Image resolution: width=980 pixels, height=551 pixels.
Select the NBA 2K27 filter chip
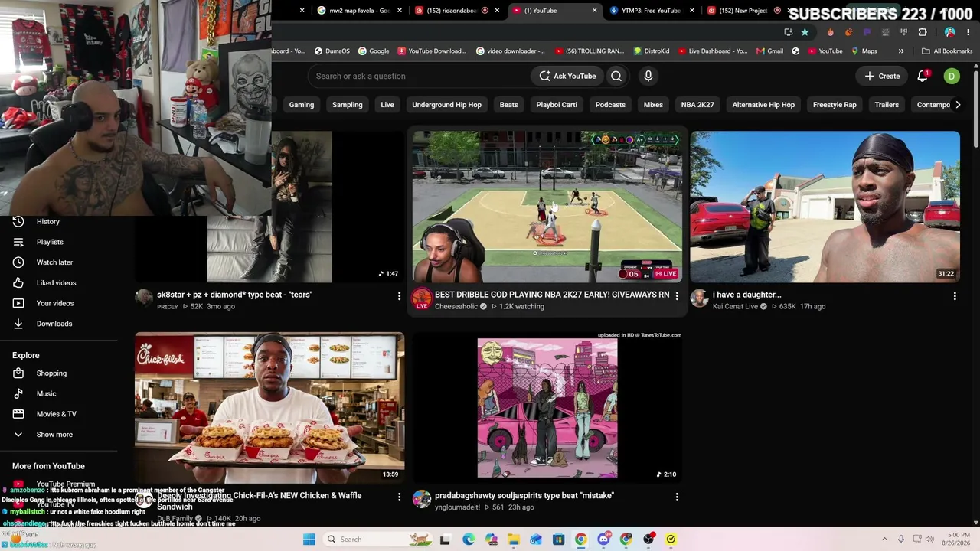pyautogui.click(x=697, y=105)
